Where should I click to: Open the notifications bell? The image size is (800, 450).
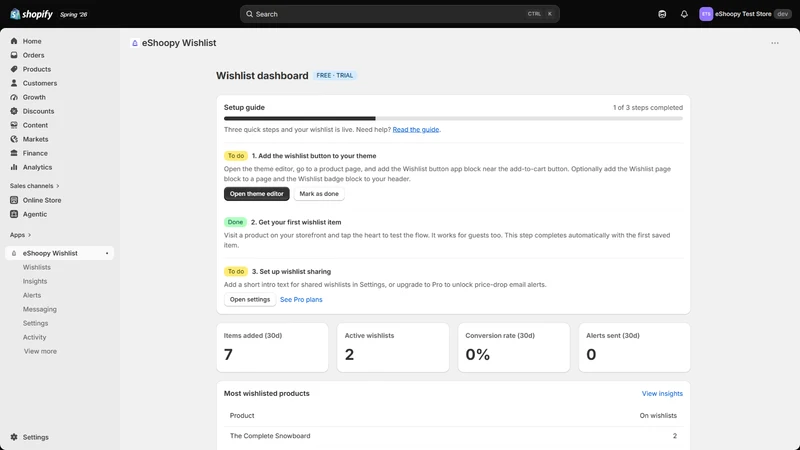pos(684,14)
